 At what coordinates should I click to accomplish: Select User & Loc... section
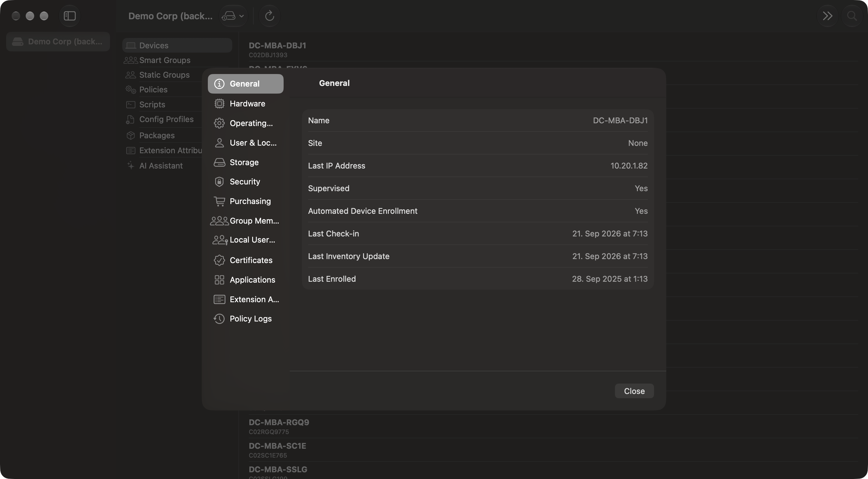245,143
